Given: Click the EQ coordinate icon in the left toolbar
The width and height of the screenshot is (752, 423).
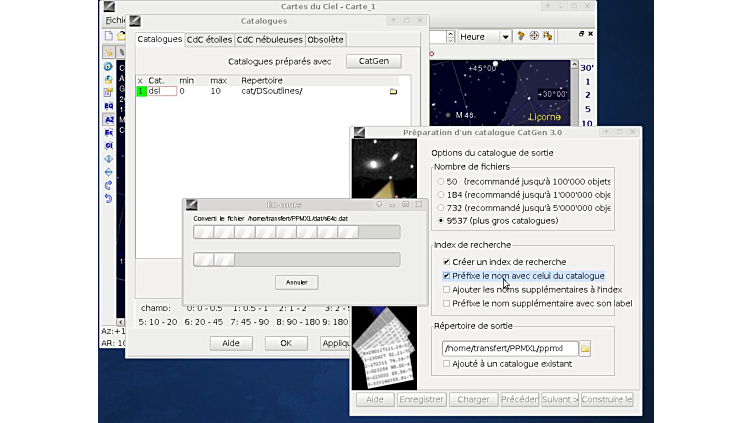Looking at the screenshot, I should tap(109, 105).
